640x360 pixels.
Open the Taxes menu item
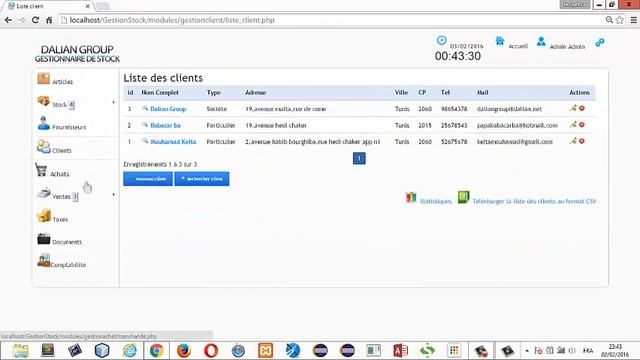click(x=60, y=219)
